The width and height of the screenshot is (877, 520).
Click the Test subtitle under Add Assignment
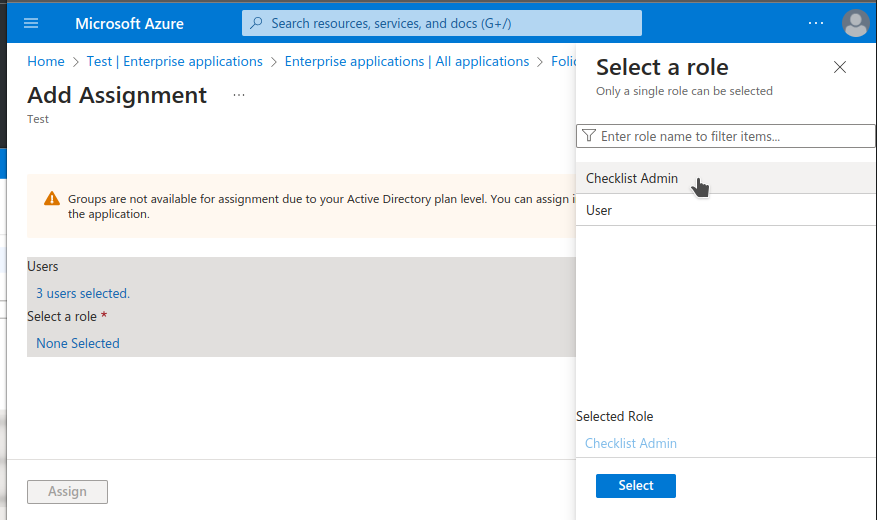[x=37, y=119]
